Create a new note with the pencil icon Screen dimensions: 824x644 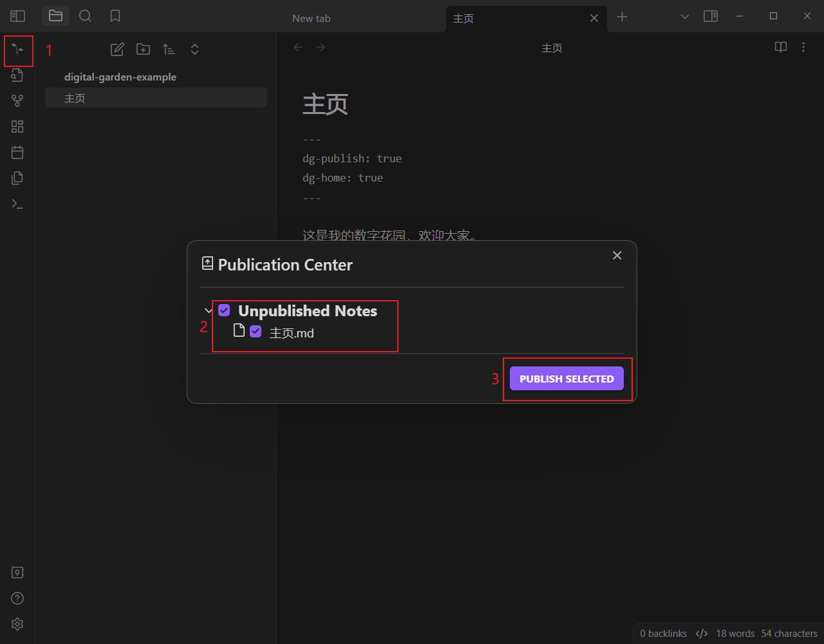click(117, 49)
